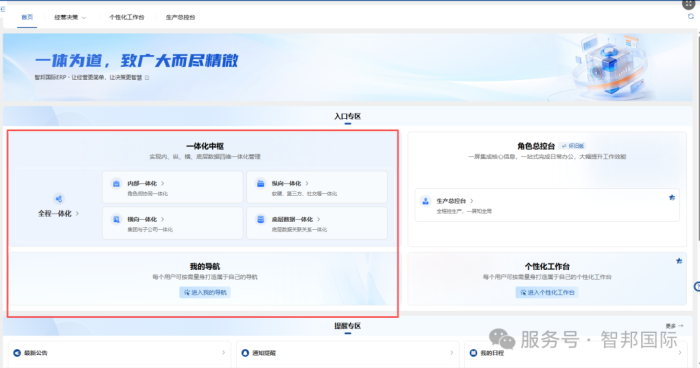The height and width of the screenshot is (368, 700).
Task: Click the refresh icon at top right
Action: [x=691, y=17]
